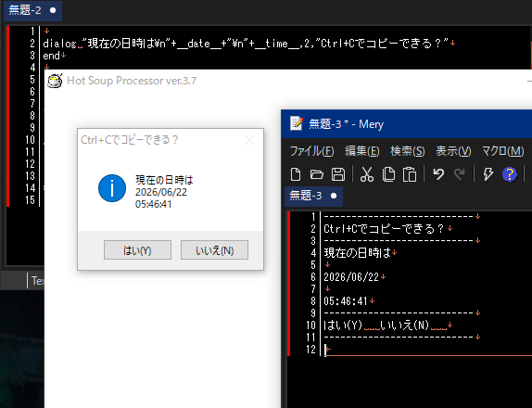Screen dimensions: 532x408
Task: Select the 無題-2 tab in background editor
Action: 32,10
